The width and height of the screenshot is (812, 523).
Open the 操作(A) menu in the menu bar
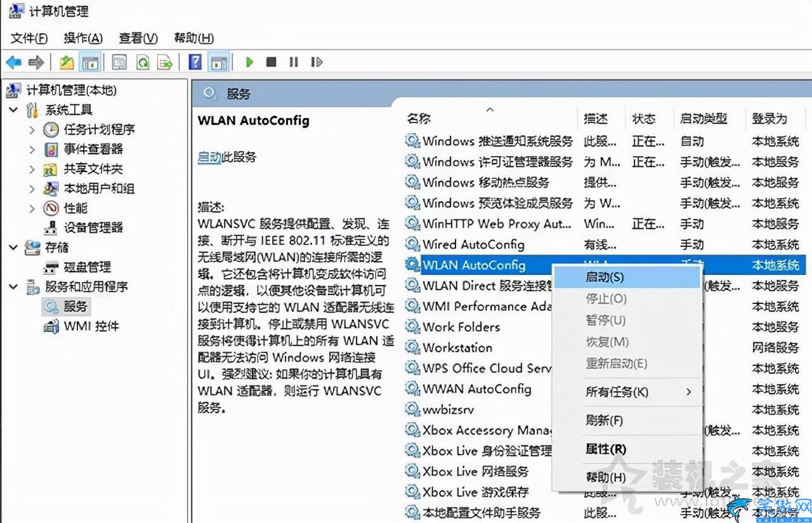pos(83,38)
